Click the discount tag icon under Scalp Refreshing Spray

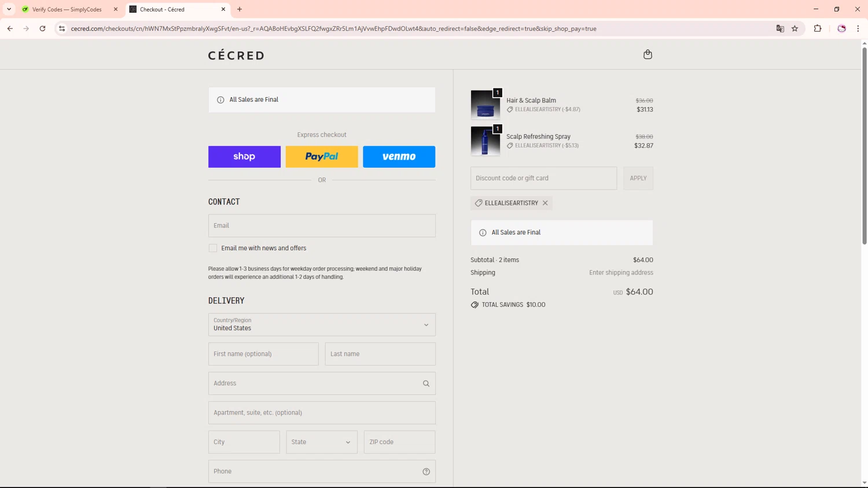click(x=510, y=146)
